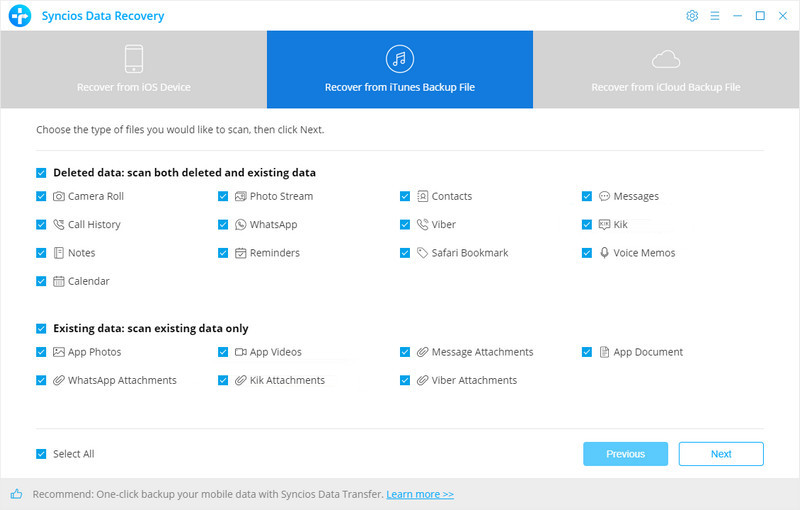Toggle the Select All checkbox

tap(41, 454)
